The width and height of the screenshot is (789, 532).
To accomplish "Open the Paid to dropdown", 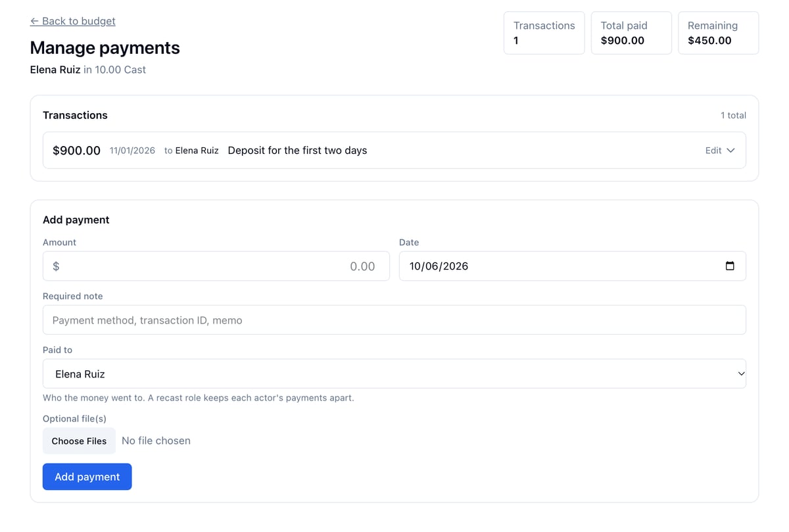I will [x=394, y=374].
